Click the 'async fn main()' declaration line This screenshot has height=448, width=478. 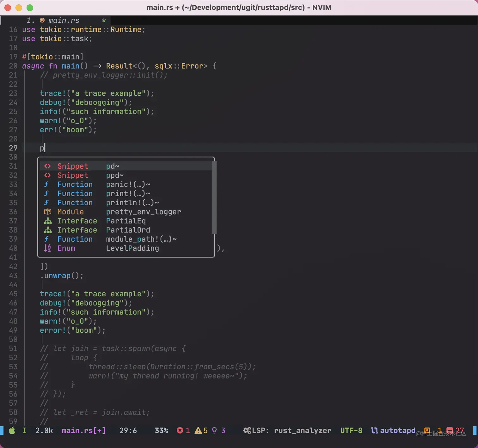pos(119,66)
